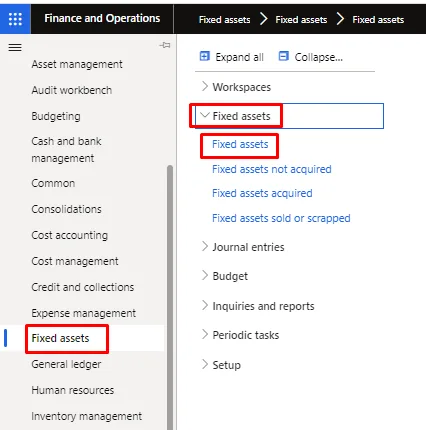Open Fixed assets not acquired

point(272,169)
